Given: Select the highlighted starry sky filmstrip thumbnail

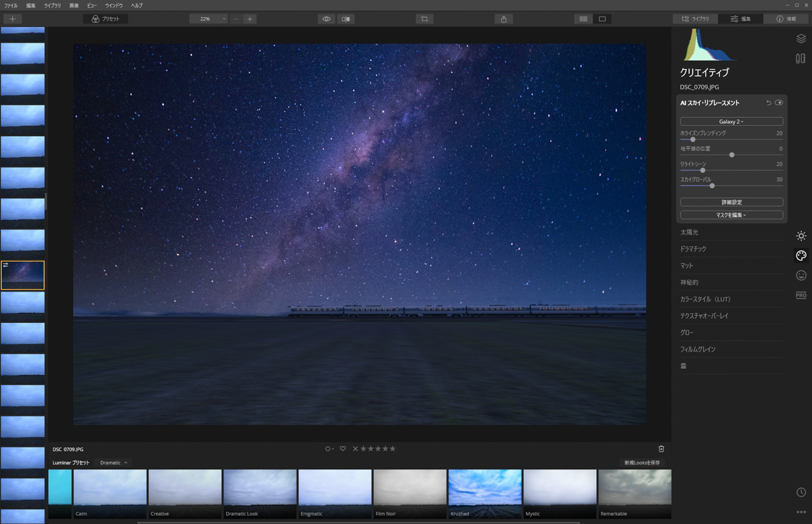Looking at the screenshot, I should tap(23, 276).
